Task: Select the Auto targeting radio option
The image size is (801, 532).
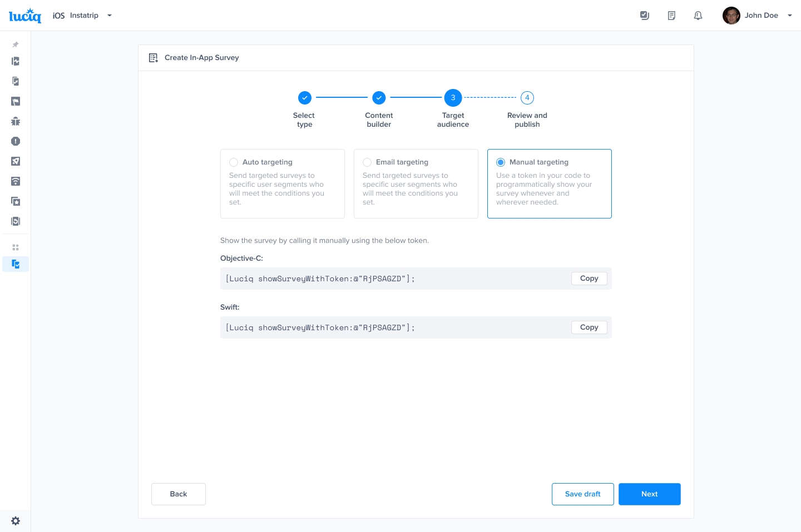Action: pos(234,162)
